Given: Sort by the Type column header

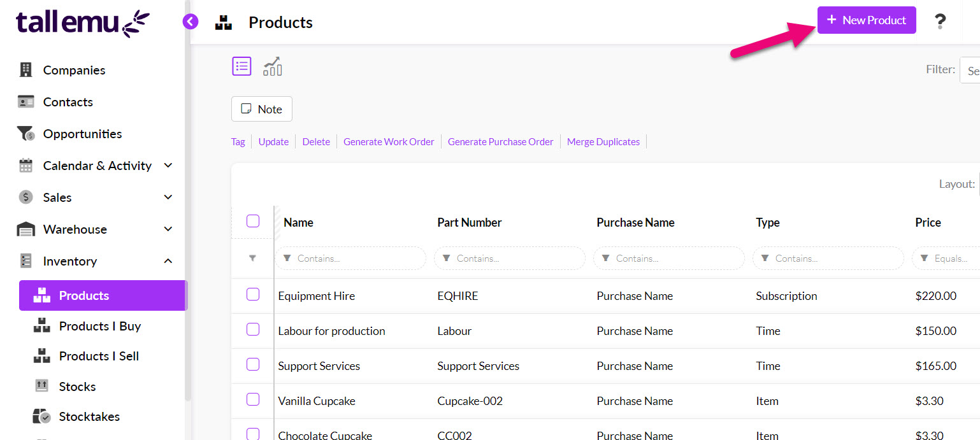Looking at the screenshot, I should tap(768, 222).
